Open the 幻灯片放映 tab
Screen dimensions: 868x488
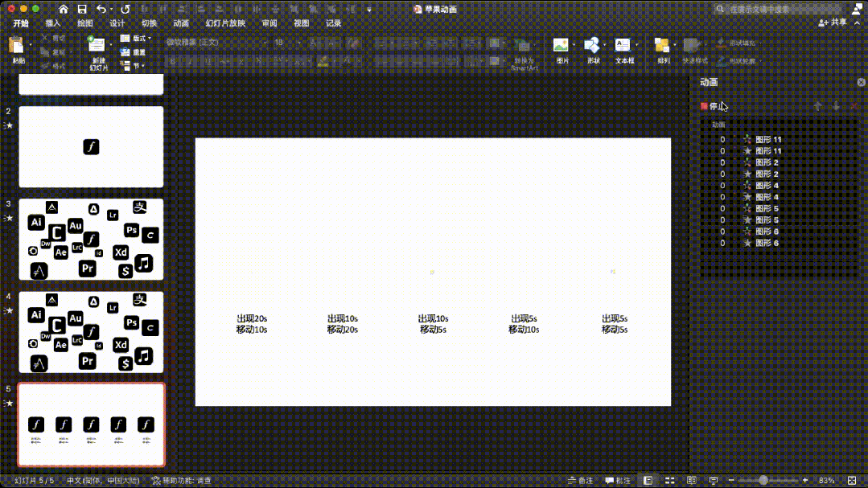(225, 23)
